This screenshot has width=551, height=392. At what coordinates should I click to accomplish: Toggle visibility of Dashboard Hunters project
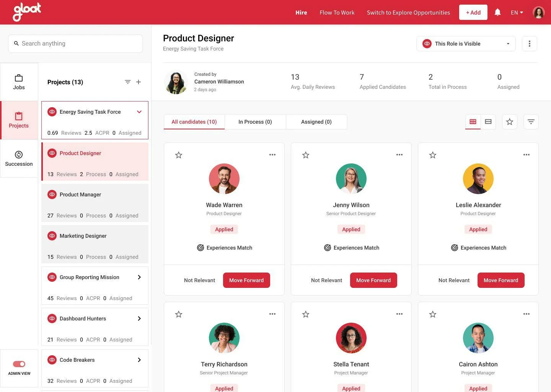coord(52,318)
